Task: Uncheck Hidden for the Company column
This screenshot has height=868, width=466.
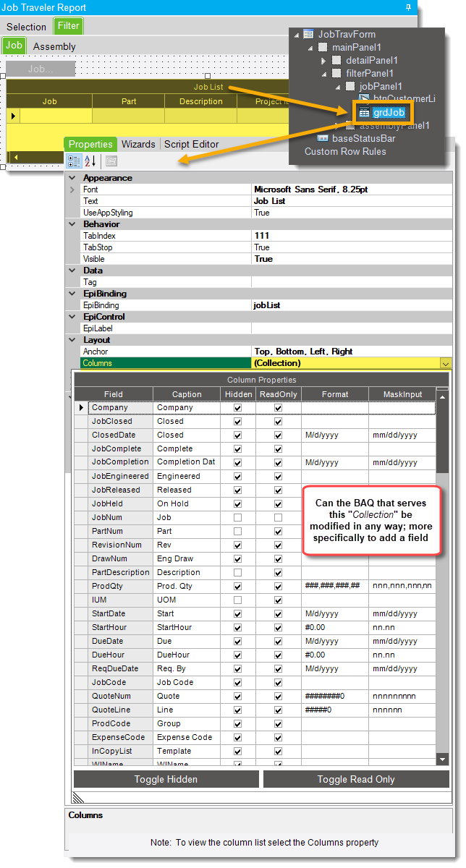Action: click(x=237, y=408)
